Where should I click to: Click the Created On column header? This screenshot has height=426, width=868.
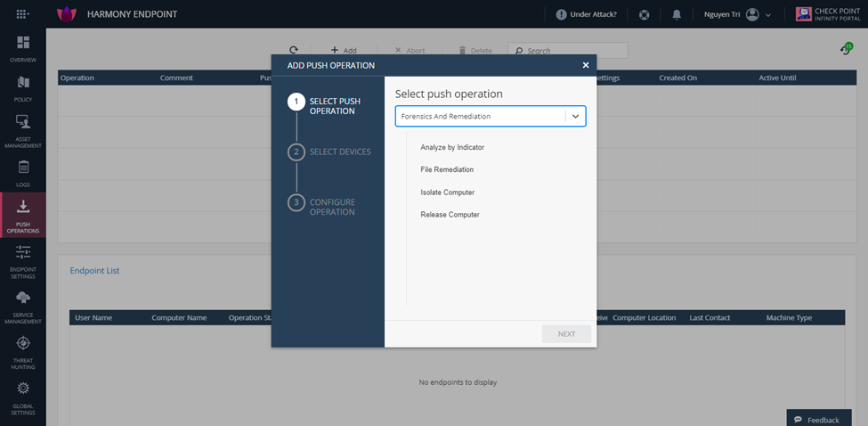click(678, 78)
